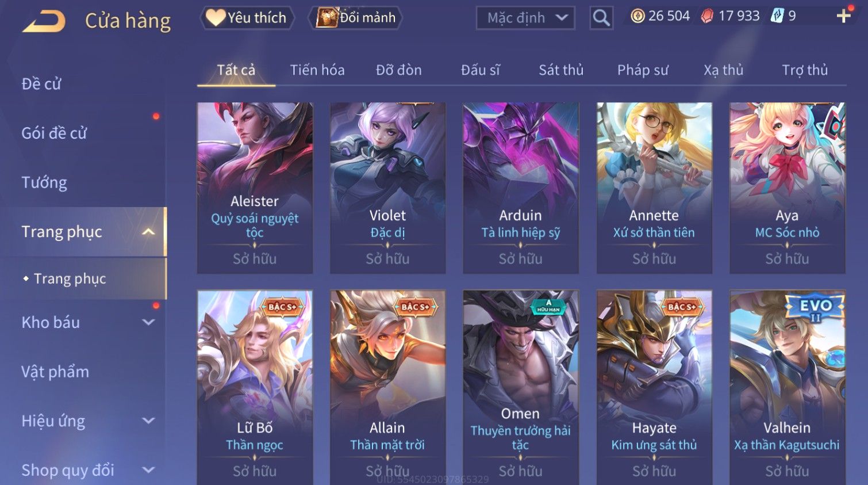Expand the Hiệu ứng sidebar section
The image size is (868, 485).
tap(148, 421)
